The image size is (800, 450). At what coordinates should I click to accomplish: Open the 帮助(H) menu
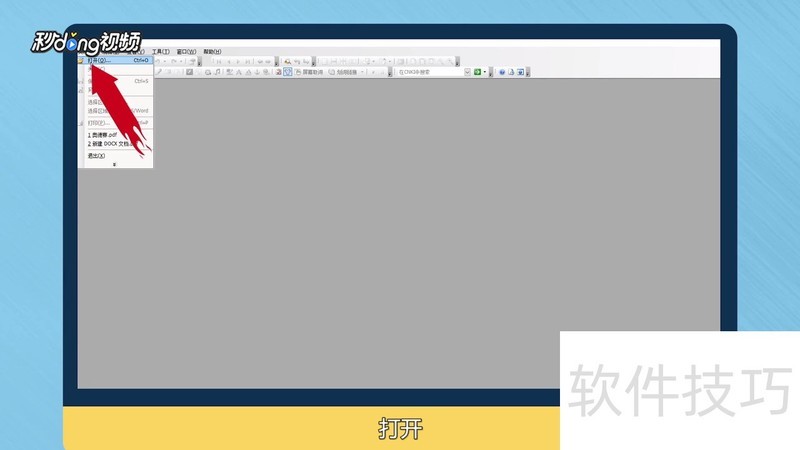[212, 52]
